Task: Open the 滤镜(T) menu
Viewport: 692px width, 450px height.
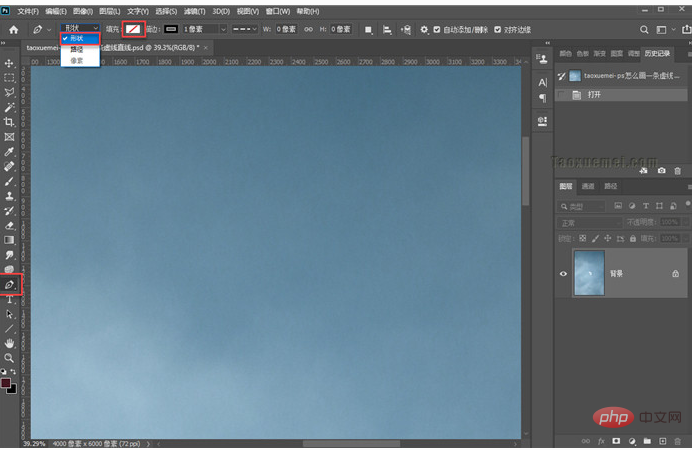Action: click(194, 11)
